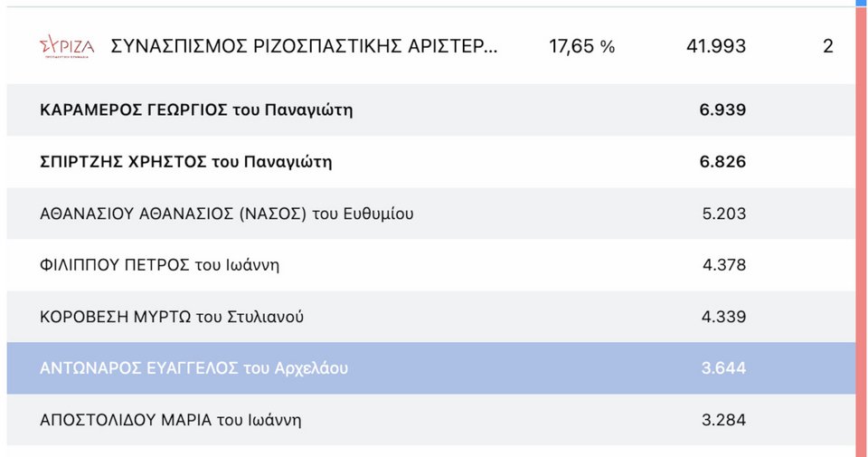Click vote count 6.939
The width and height of the screenshot is (868, 457).
tap(722, 110)
